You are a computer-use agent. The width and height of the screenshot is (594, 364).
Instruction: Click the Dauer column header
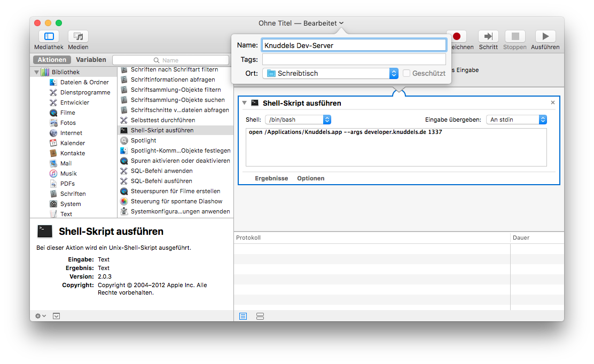[x=537, y=238]
